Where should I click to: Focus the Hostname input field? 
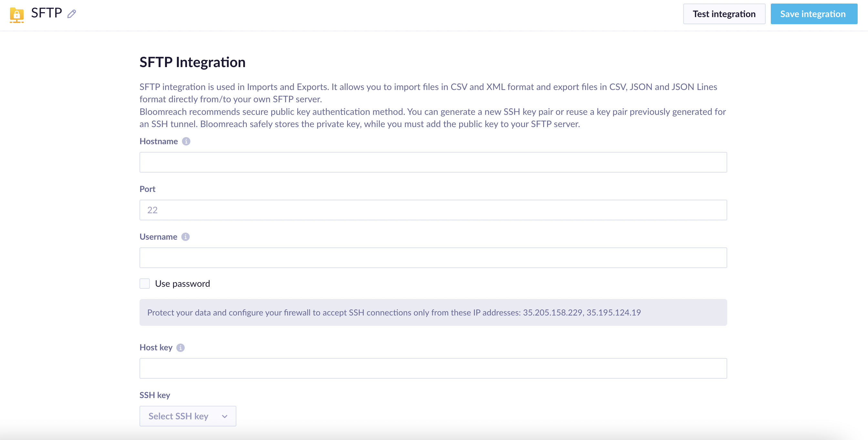[x=433, y=162]
